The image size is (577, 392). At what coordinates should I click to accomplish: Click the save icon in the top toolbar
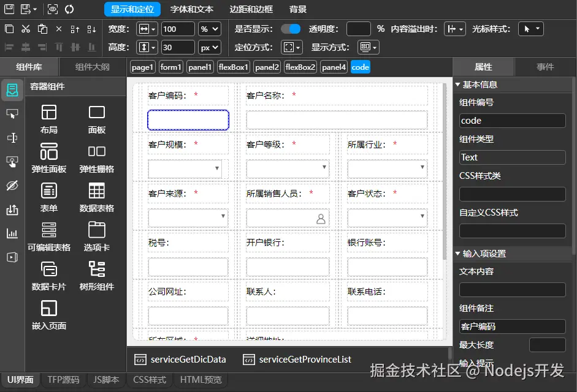[x=9, y=9]
